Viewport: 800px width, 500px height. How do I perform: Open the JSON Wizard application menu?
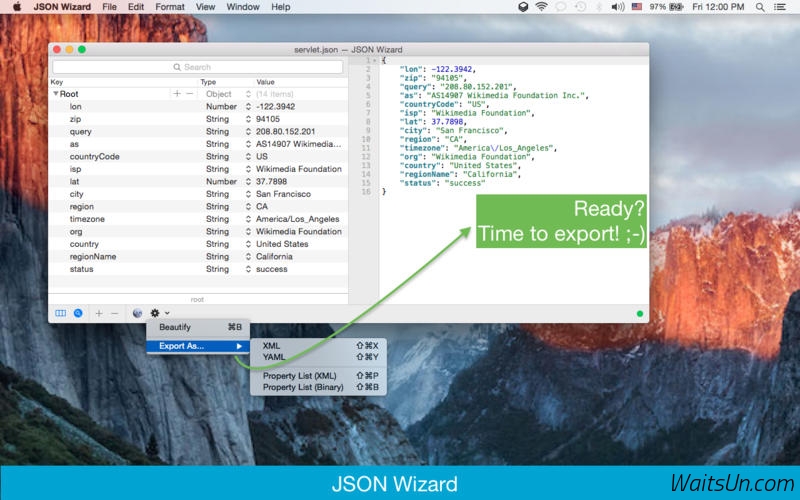pyautogui.click(x=62, y=7)
